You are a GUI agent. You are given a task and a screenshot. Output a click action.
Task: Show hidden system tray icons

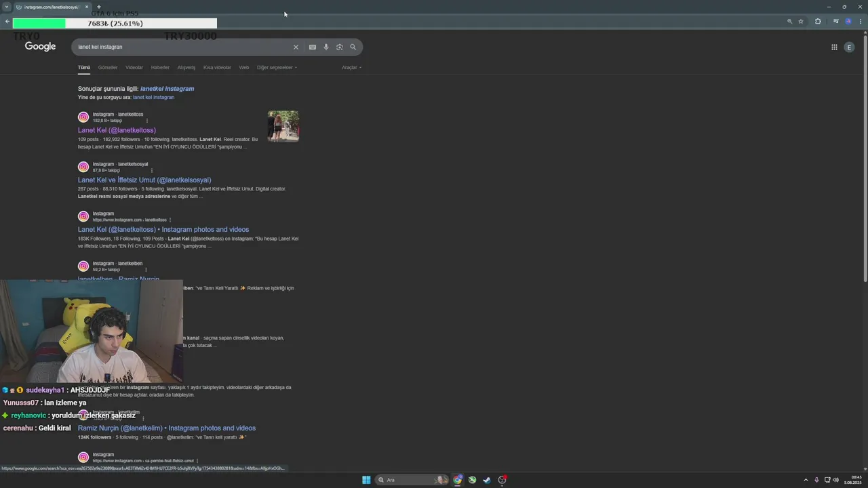point(806,480)
